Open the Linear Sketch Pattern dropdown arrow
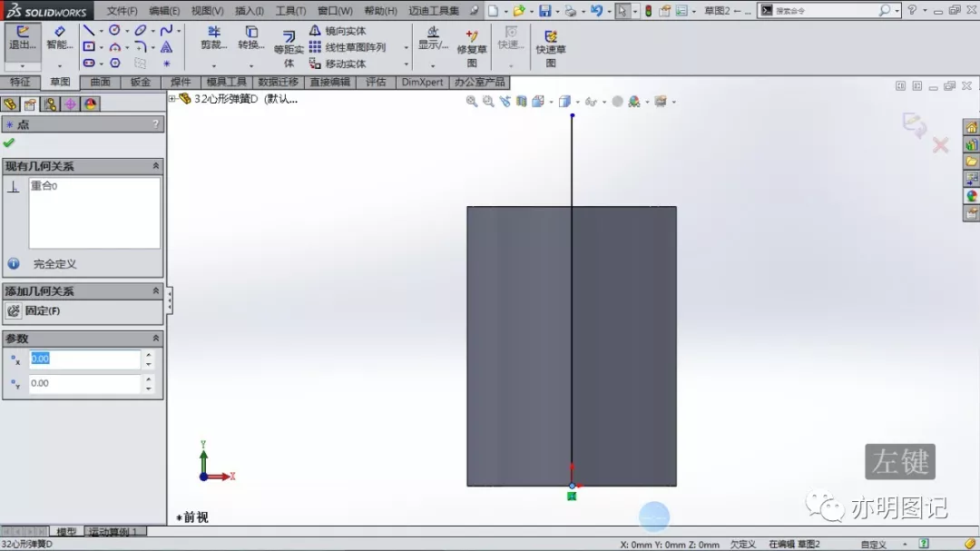 point(407,47)
